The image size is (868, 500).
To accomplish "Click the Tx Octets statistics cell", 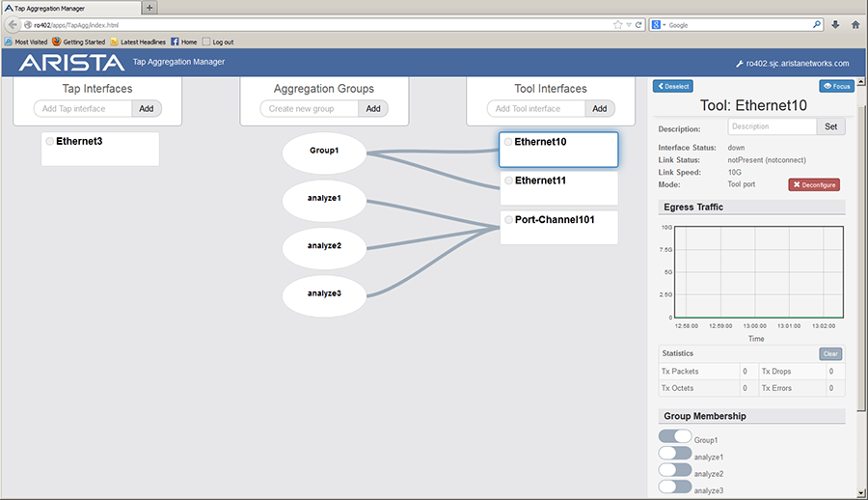I will 700,388.
